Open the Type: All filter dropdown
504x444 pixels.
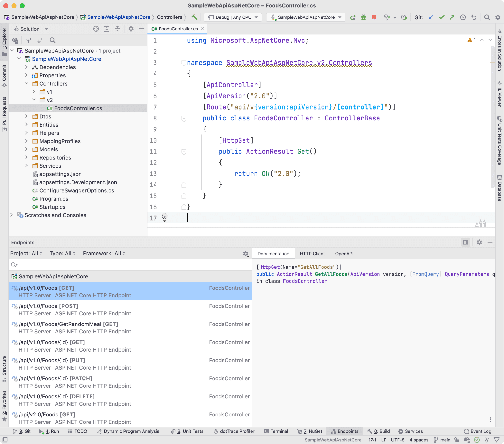[62, 254]
